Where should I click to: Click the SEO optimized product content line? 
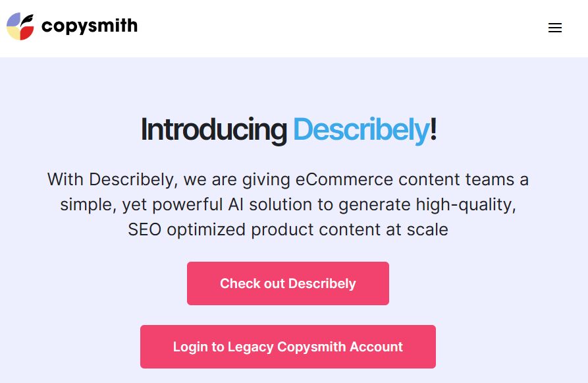pos(288,229)
